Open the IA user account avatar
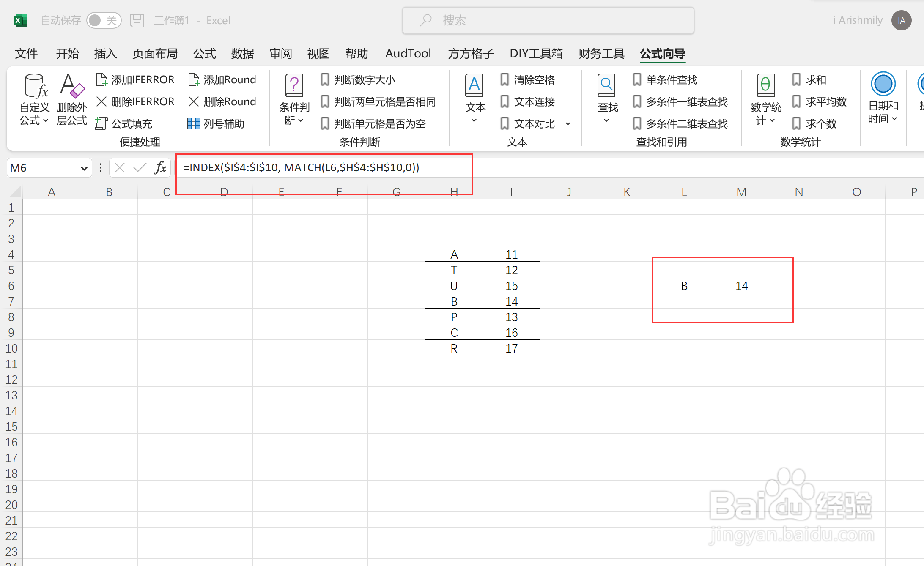The width and height of the screenshot is (924, 566). tap(901, 20)
